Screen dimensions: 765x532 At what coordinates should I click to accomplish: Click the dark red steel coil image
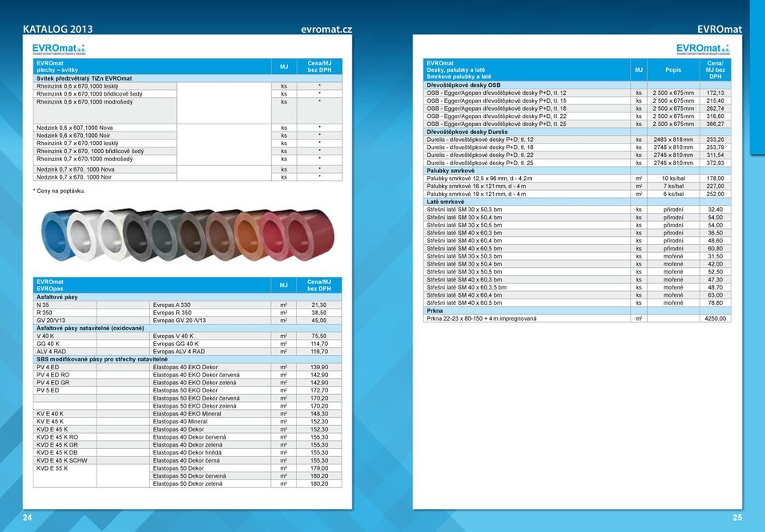tap(312, 235)
